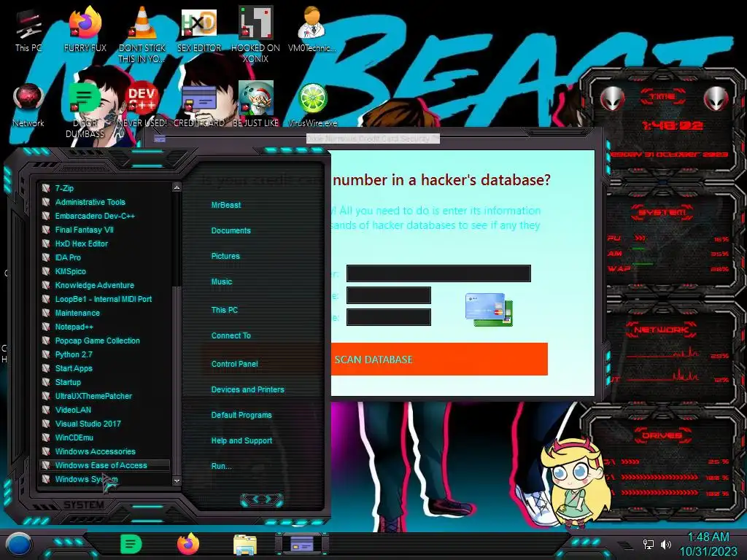Viewport: 747px width, 560px height.
Task: Click the credit card number input field
Action: point(438,273)
